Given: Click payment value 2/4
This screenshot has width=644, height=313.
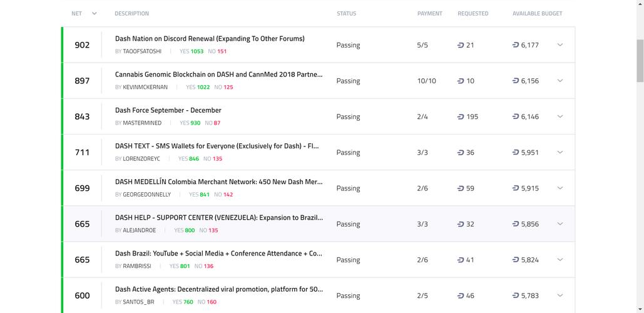Looking at the screenshot, I should point(422,116).
